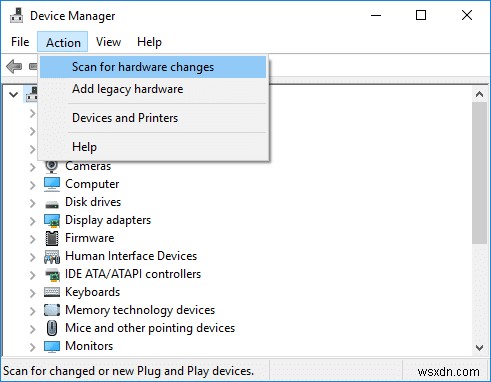Viewport: 491px width, 382px height.
Task: Click the Back arrow toolbar icon
Action: click(14, 66)
